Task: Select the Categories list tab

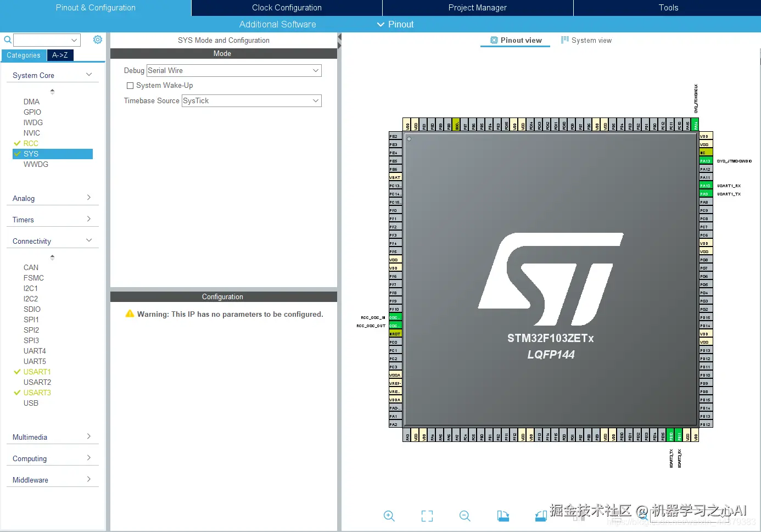Action: [24, 55]
